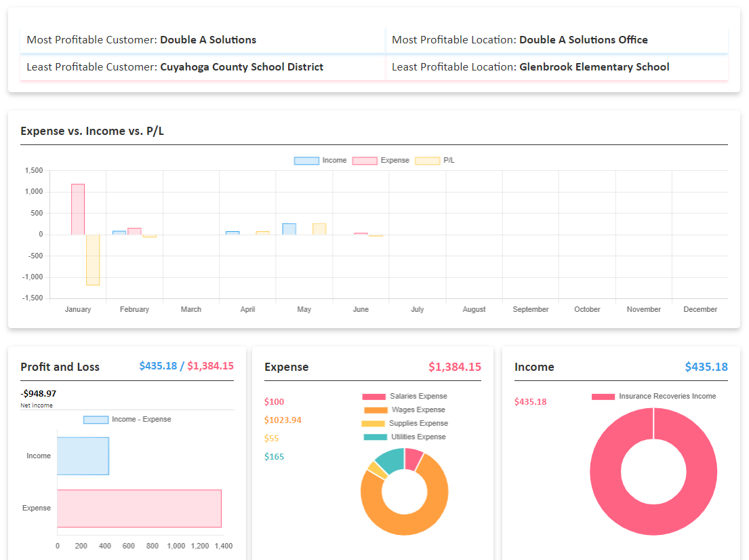Hide the P/L series via its legend
This screenshot has width=749, height=560.
tap(435, 161)
